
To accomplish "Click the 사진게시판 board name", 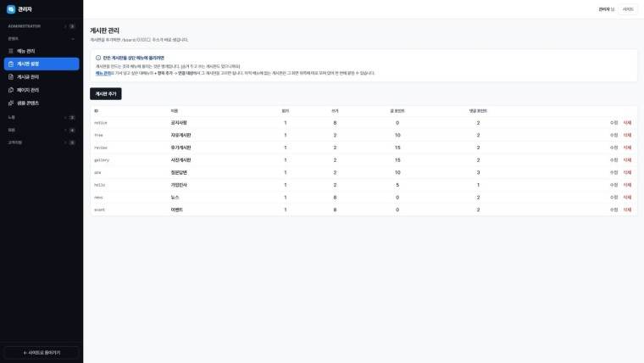I will pyautogui.click(x=180, y=160).
